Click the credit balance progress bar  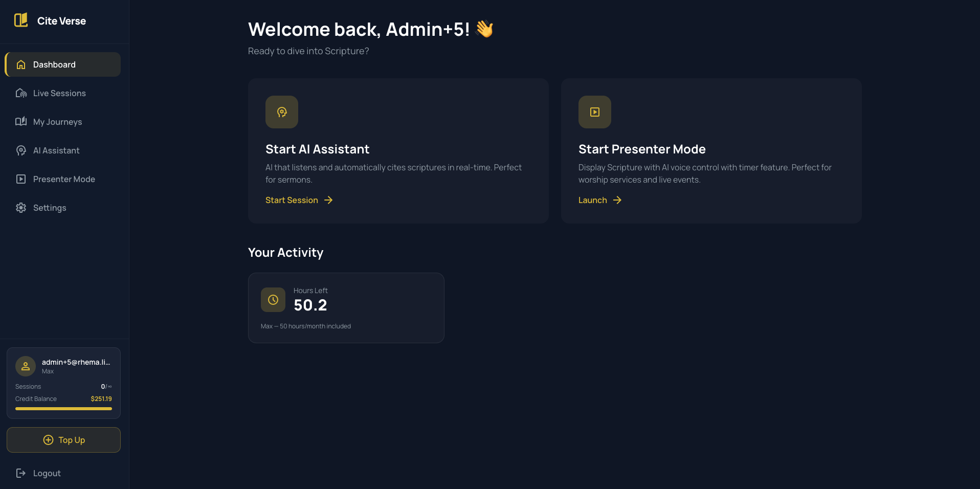pyautogui.click(x=63, y=409)
